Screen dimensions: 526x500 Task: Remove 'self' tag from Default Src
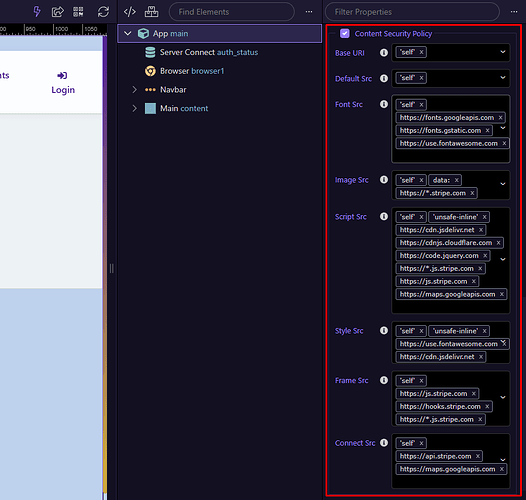click(x=421, y=78)
